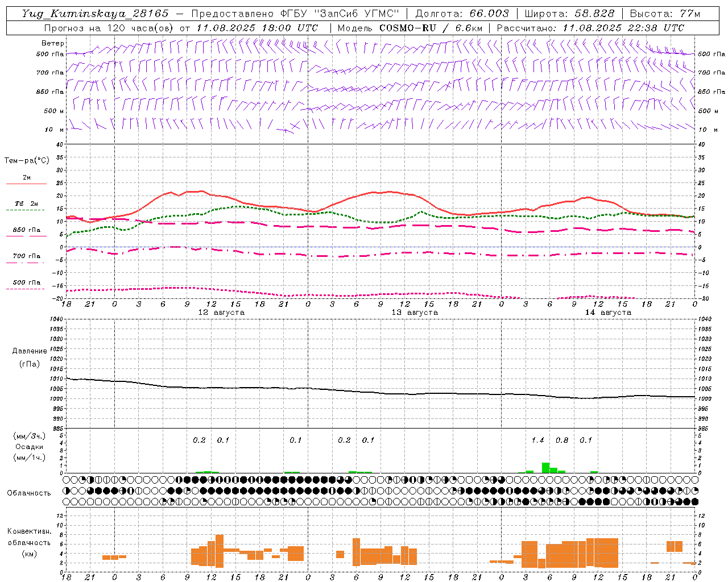
Task: Click the tallest green precipitation bar below 1.4
Action: (545, 468)
